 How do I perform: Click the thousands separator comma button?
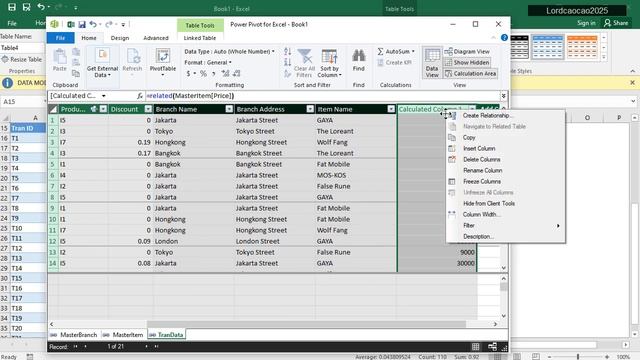point(213,73)
